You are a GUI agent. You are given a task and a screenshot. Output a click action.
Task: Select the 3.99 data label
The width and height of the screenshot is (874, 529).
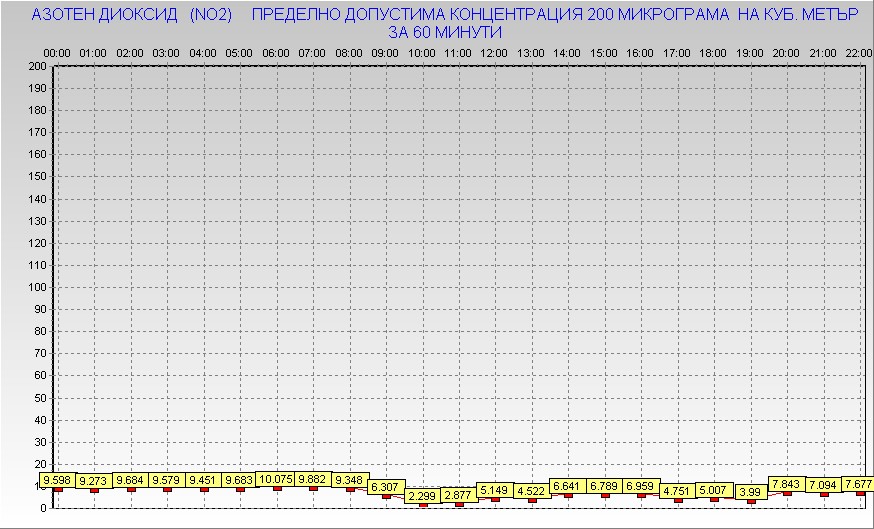(751, 492)
